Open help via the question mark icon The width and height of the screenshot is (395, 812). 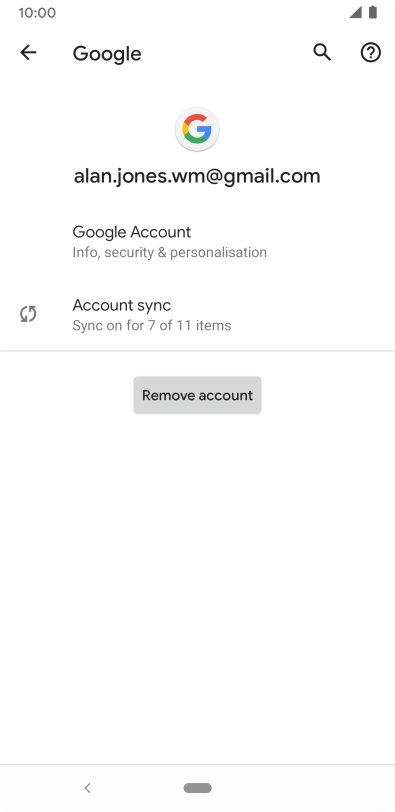coord(371,52)
